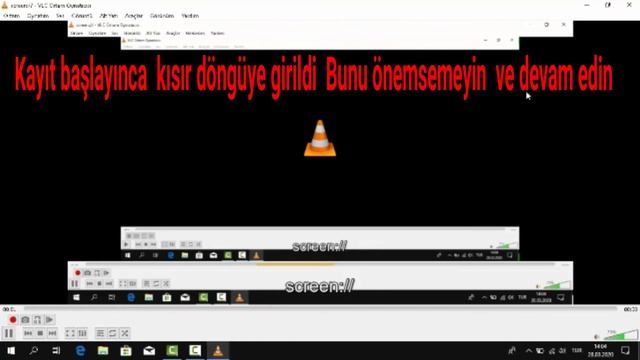The width and height of the screenshot is (640, 360).
Task: Mute audio via the speaker icon
Action: (x=597, y=337)
